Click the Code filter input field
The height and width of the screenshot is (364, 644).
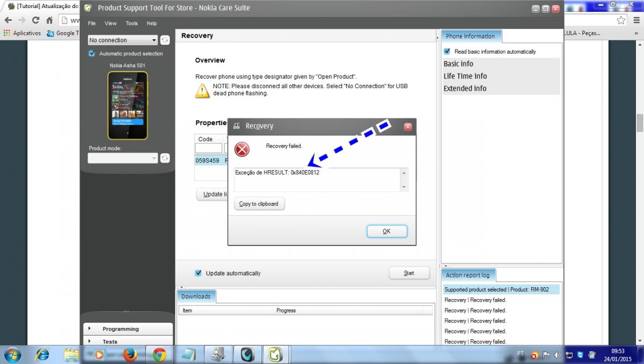[x=208, y=148]
